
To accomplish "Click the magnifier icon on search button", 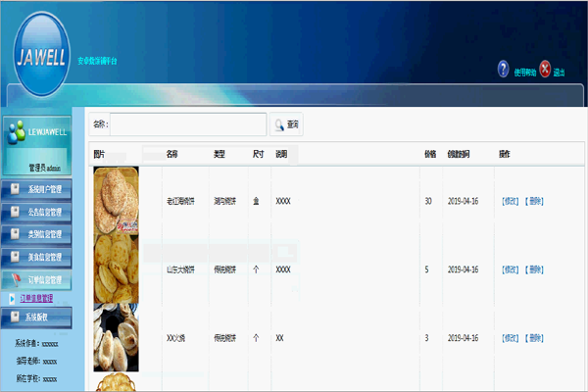I will pos(279,125).
